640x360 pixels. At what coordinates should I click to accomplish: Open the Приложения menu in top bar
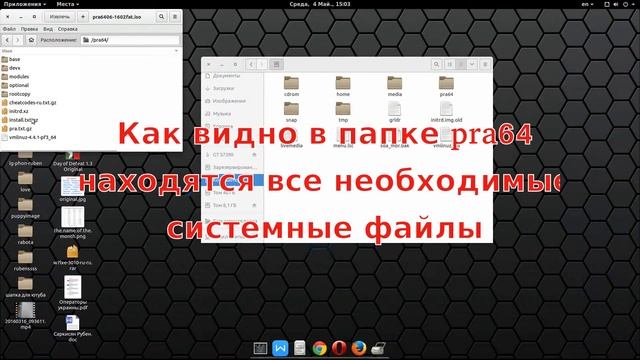point(24,4)
